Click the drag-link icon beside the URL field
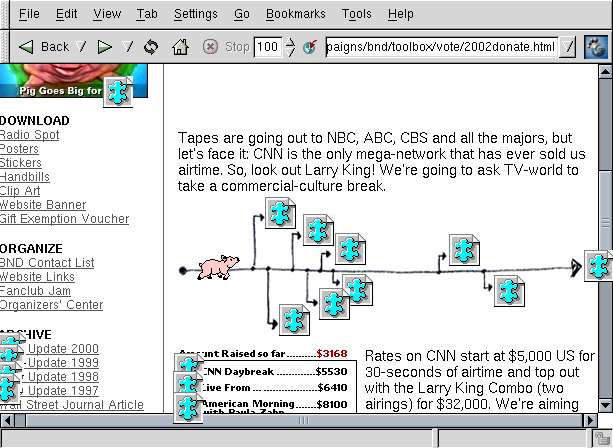613x448 pixels. (310, 47)
